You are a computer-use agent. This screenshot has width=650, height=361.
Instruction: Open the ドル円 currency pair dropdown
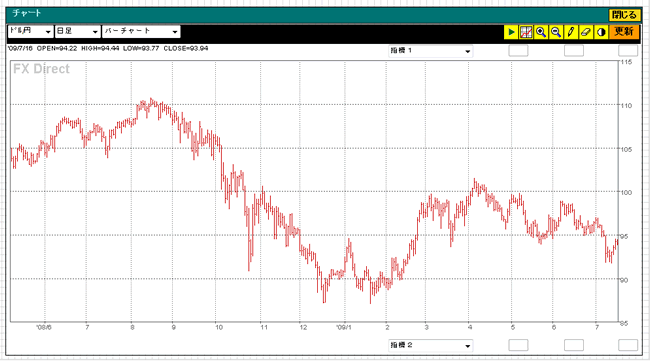pos(31,31)
